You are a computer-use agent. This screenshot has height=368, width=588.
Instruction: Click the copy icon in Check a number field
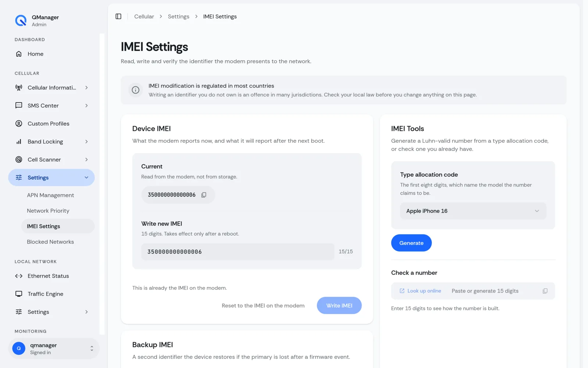click(x=545, y=291)
